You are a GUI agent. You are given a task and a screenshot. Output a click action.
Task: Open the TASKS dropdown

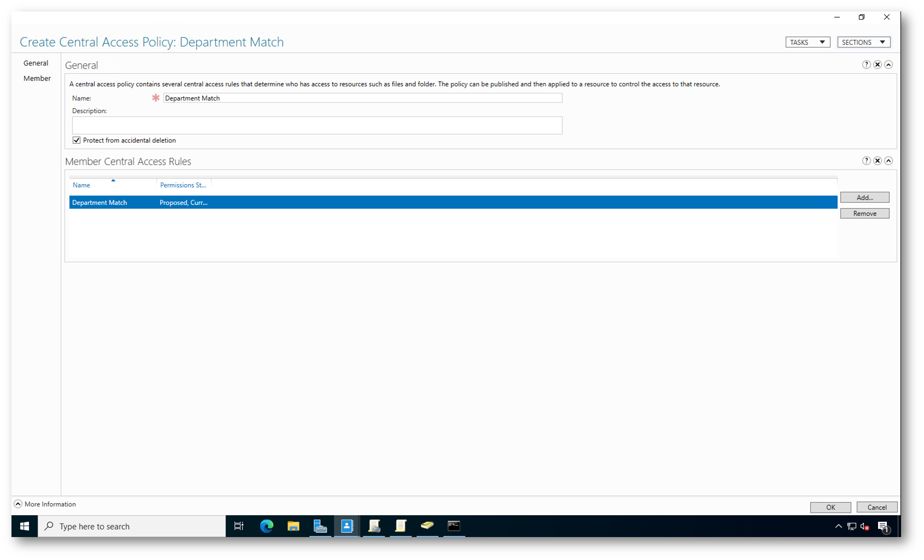808,42
